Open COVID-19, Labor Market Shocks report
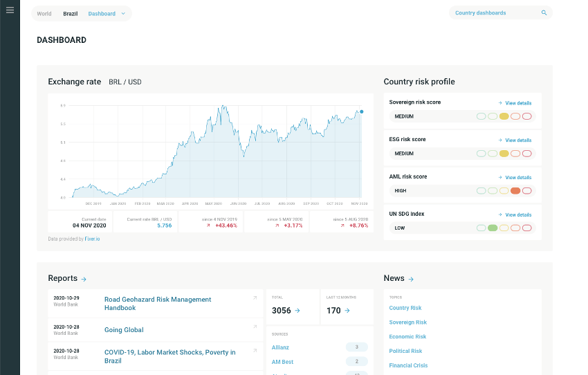Screen dimensions: 588x375 tap(170, 356)
